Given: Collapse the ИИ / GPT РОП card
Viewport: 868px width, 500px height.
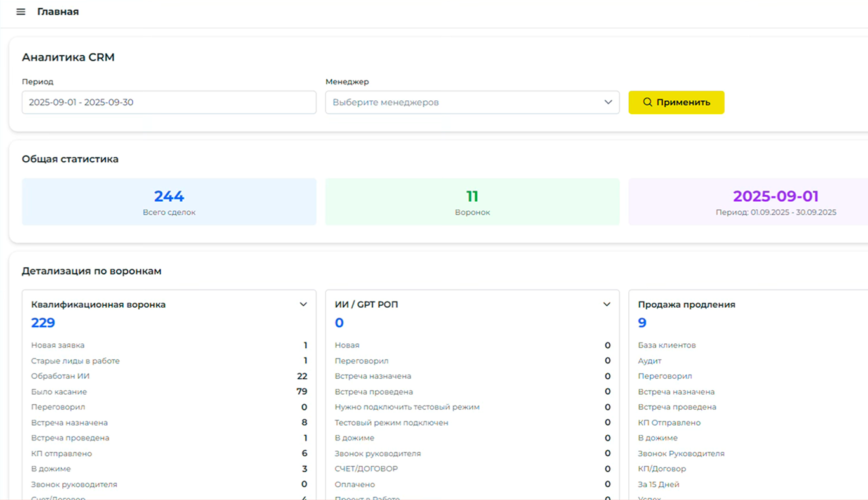Looking at the screenshot, I should pyautogui.click(x=607, y=305).
